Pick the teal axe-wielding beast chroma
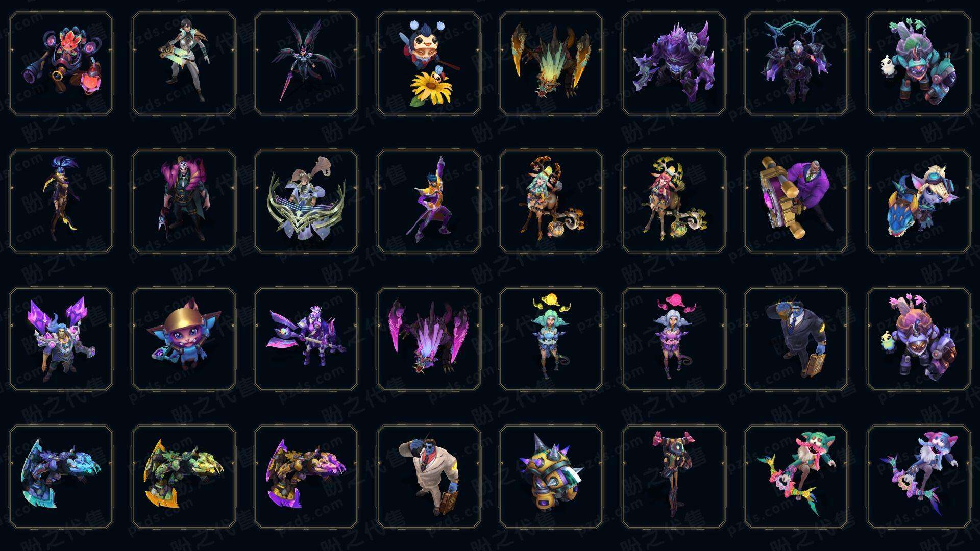980x551 pixels. (x=61, y=477)
